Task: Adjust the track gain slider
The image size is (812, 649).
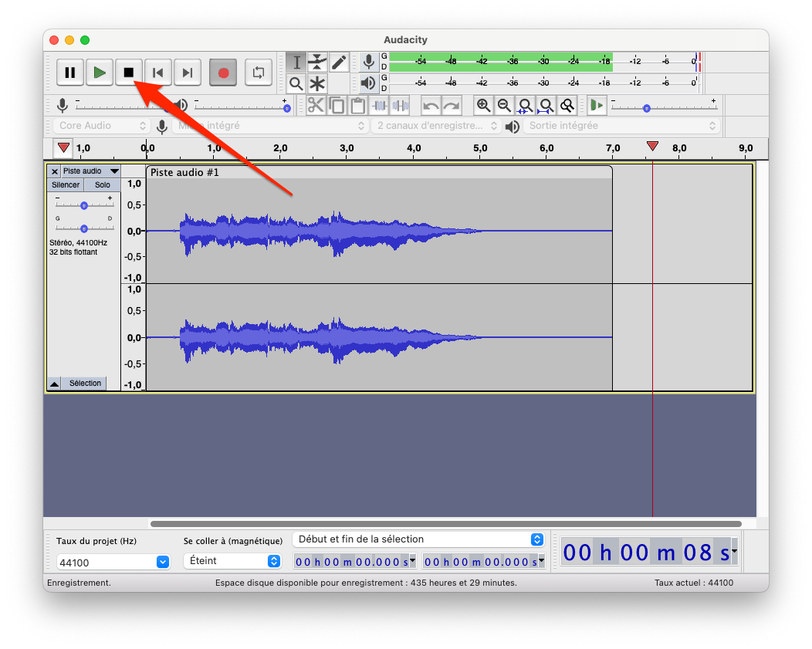Action: click(x=83, y=205)
